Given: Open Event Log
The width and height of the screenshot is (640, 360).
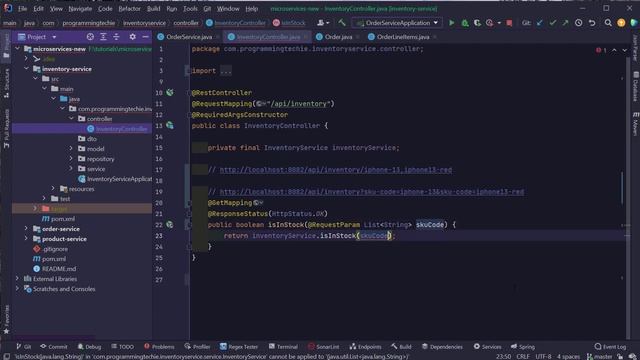Looking at the screenshot, I should (610, 347).
